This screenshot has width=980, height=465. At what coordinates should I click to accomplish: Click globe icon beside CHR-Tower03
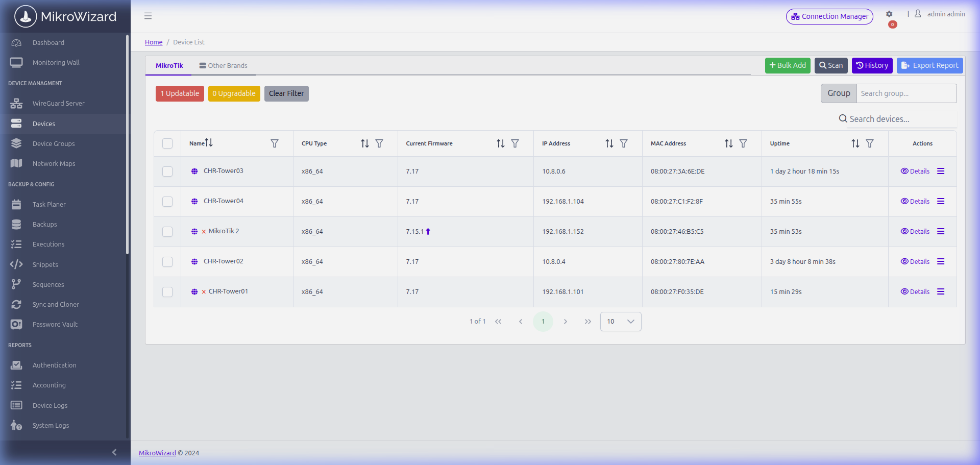pos(194,171)
